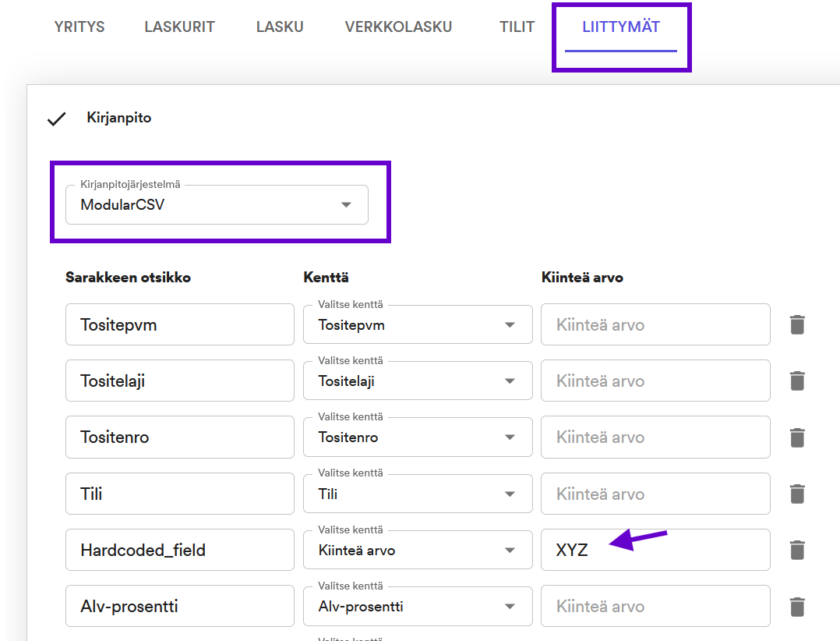This screenshot has height=641, width=840.
Task: Expand the Tositelaji field selector dropdown
Action: [418, 381]
